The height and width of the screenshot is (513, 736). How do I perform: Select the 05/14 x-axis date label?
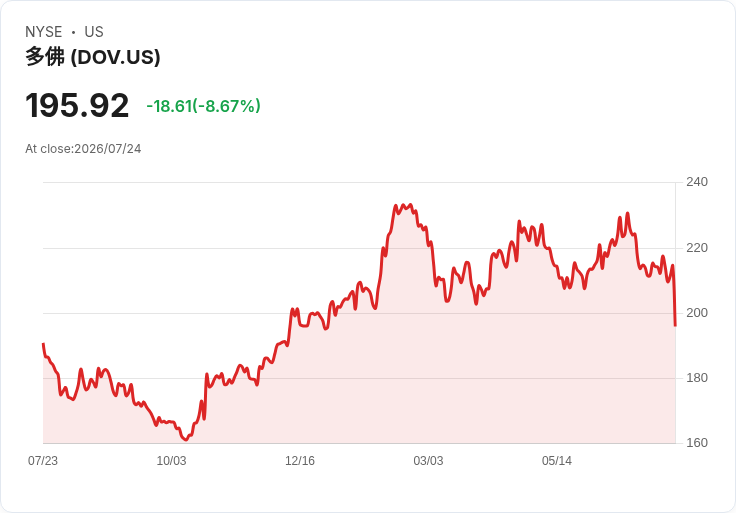(x=557, y=461)
